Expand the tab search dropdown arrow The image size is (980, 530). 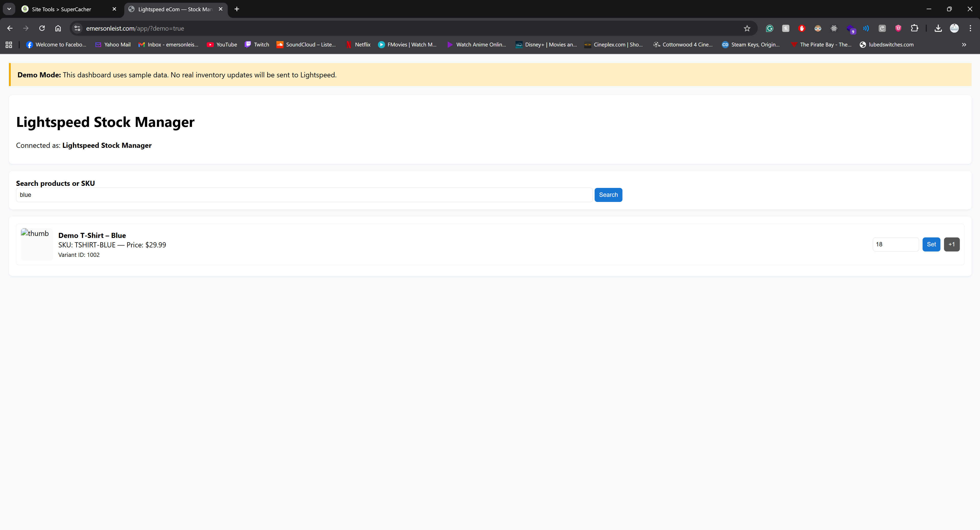tap(9, 9)
